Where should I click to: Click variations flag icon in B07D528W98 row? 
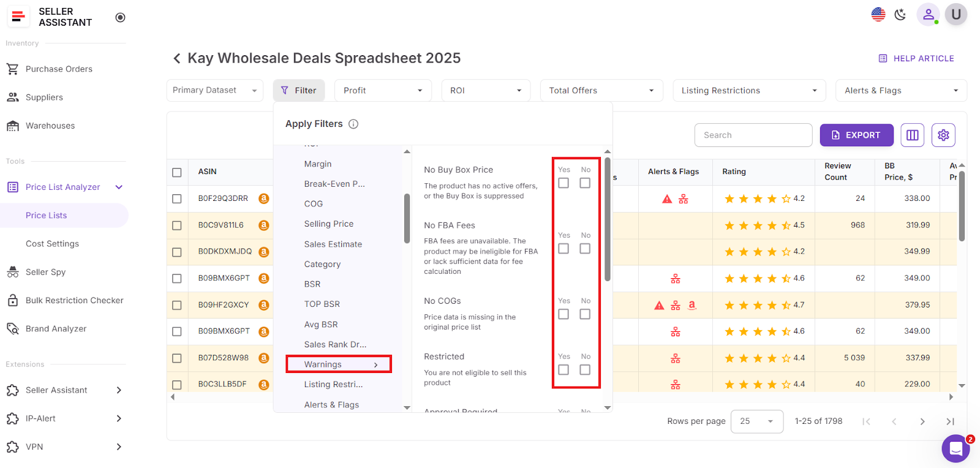[676, 358]
